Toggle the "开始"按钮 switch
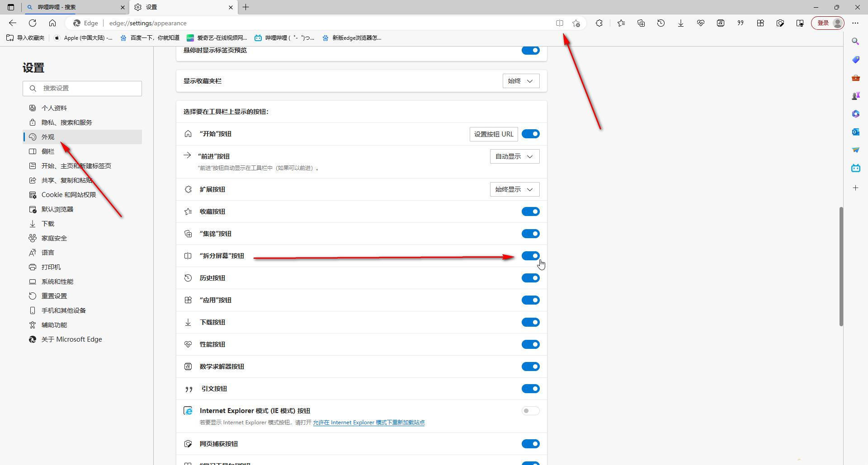 [x=531, y=134]
